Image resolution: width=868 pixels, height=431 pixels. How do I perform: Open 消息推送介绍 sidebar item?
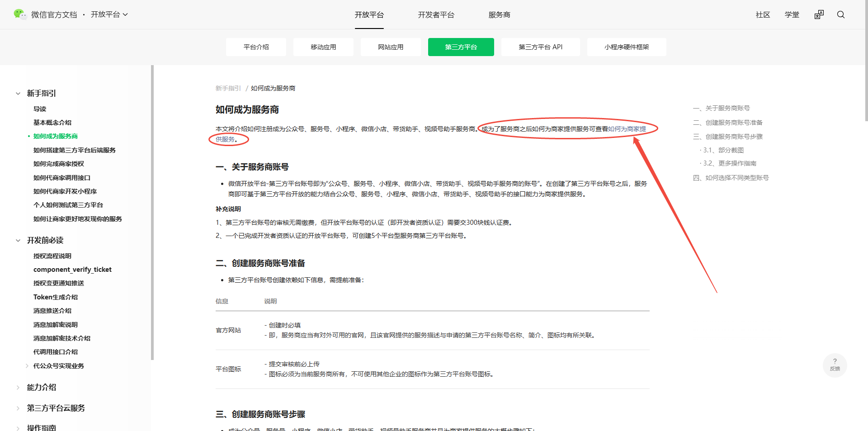coord(52,311)
